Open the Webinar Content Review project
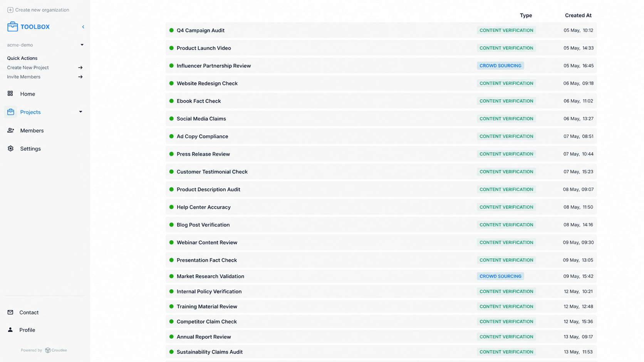Image resolution: width=644 pixels, height=362 pixels. pos(381,243)
